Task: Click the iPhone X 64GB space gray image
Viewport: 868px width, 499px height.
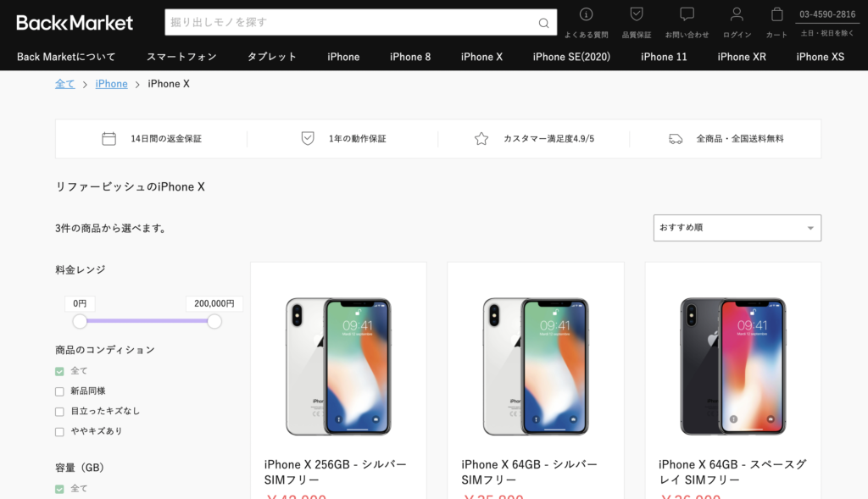Action: coord(733,366)
